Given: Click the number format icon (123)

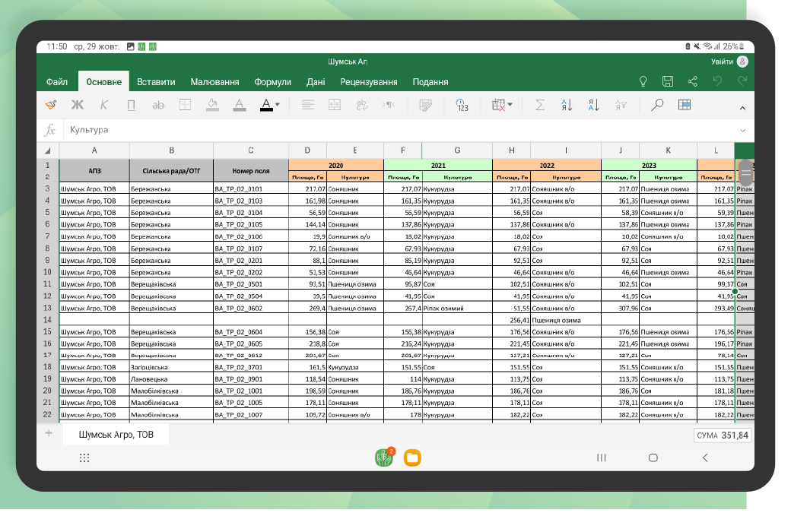Looking at the screenshot, I should pyautogui.click(x=462, y=105).
